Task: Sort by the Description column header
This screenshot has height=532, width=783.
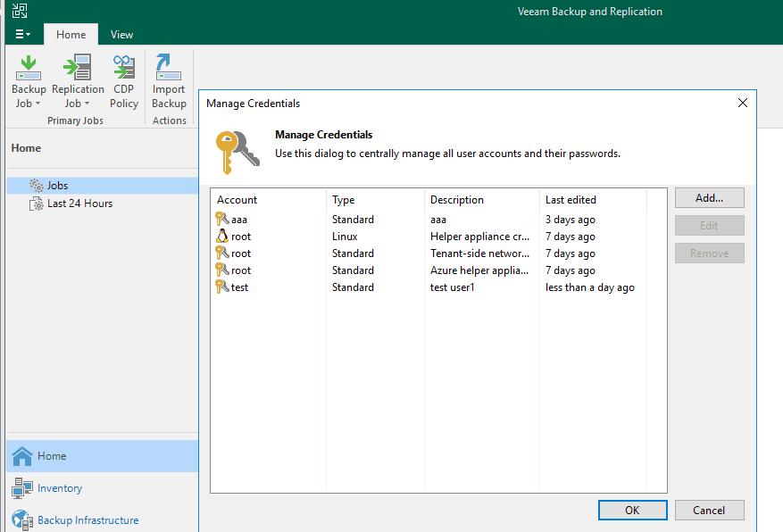Action: tap(482, 200)
